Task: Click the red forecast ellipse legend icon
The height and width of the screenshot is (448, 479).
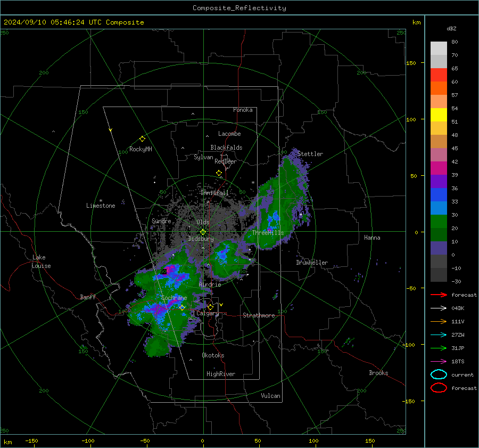Action: [x=439, y=388]
